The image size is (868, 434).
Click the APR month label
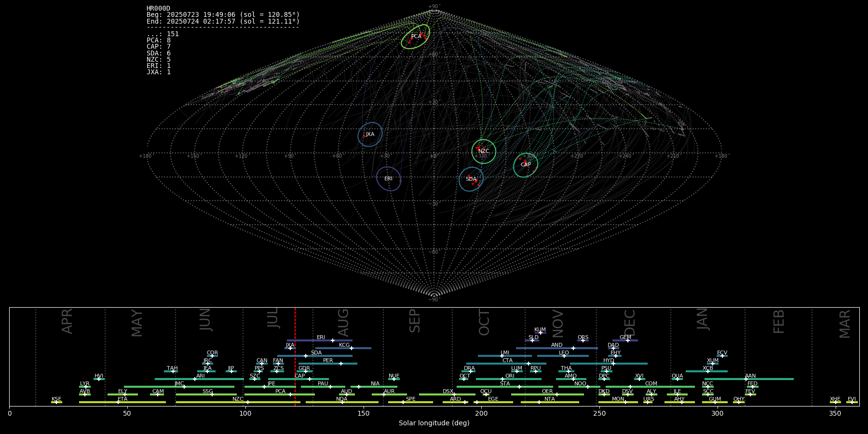click(68, 321)
